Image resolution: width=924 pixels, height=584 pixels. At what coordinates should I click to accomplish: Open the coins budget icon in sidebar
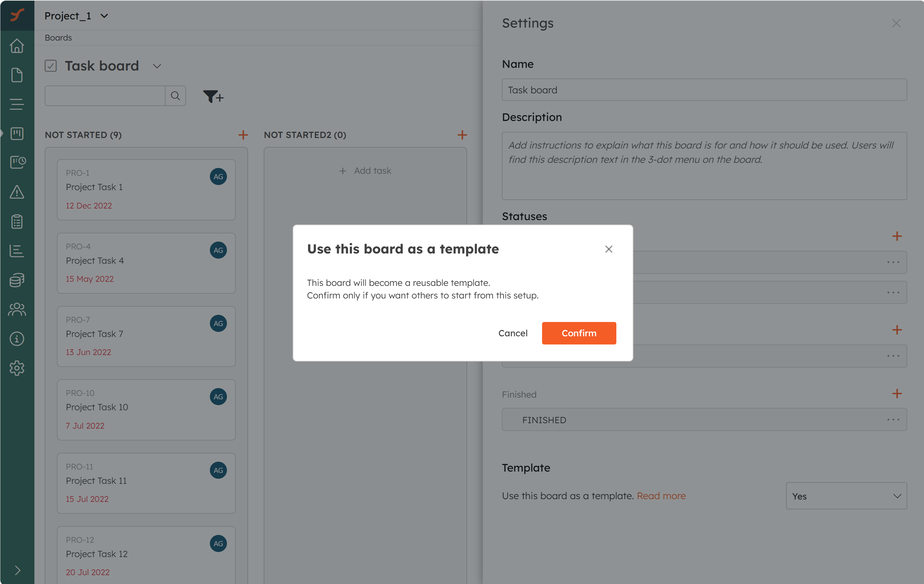pyautogui.click(x=17, y=280)
